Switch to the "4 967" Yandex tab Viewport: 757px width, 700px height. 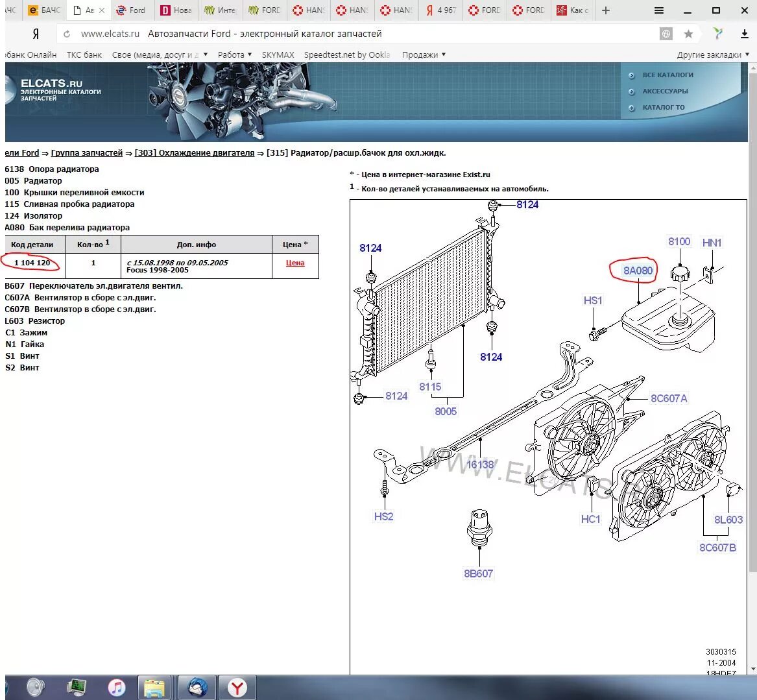coord(441,10)
